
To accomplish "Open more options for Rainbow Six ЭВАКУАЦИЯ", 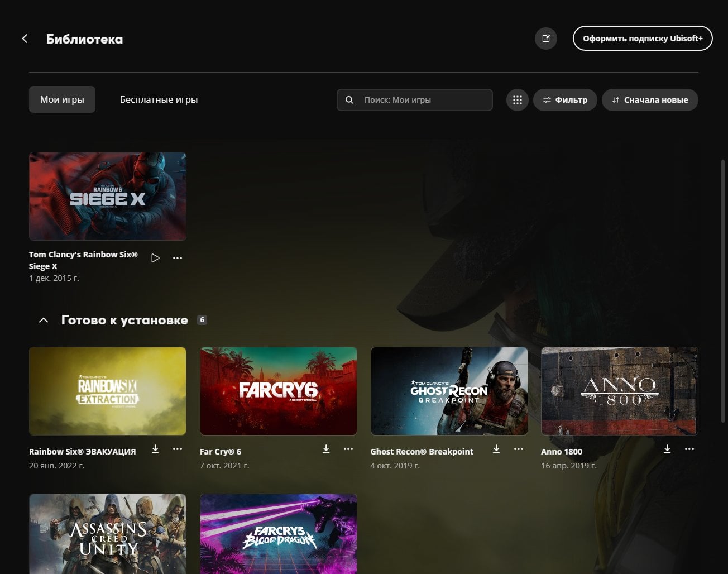I will pyautogui.click(x=178, y=449).
